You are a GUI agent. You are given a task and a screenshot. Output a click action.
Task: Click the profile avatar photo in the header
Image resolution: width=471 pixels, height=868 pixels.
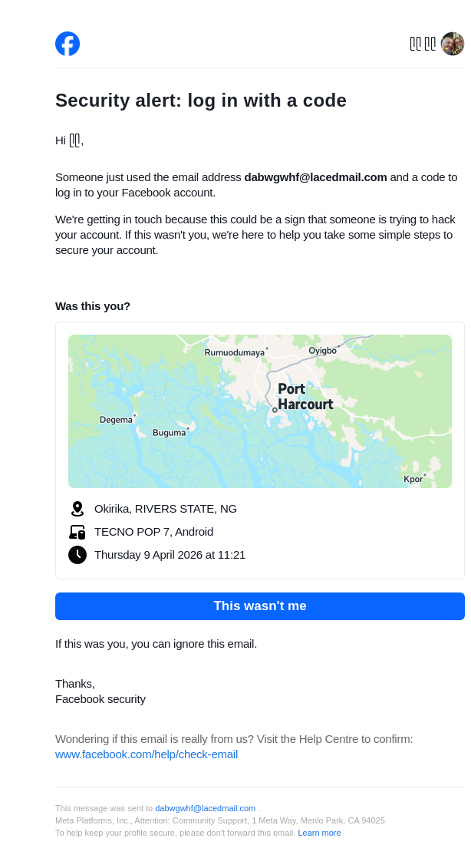(453, 44)
